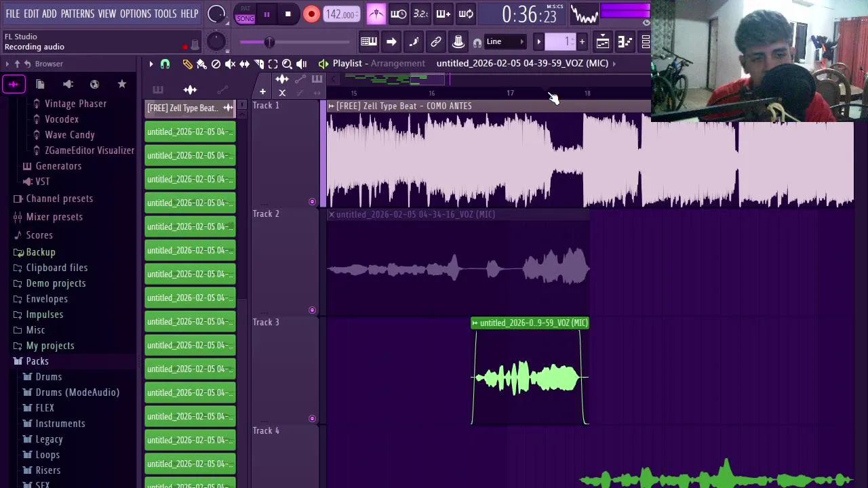
Task: Click the tempo field showing 142.000
Action: pos(341,14)
